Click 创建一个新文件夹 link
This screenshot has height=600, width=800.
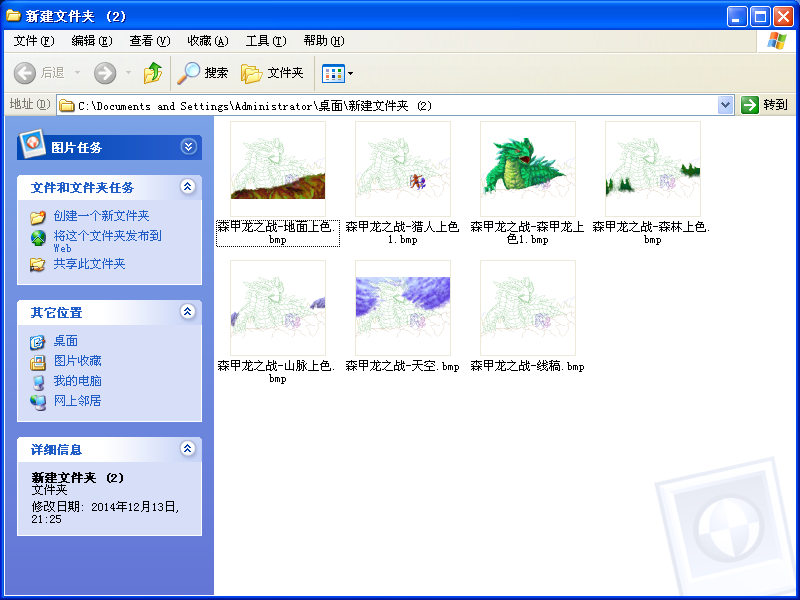(101, 216)
